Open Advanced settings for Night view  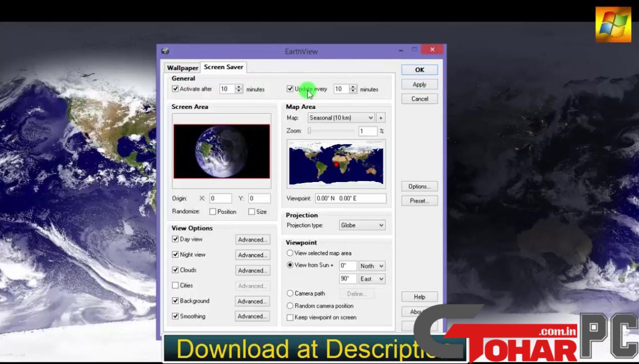[x=253, y=255]
